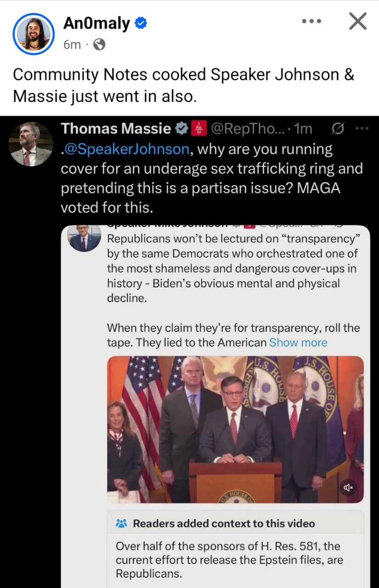
Task: Click the globe public audience icon
Action: click(x=99, y=44)
